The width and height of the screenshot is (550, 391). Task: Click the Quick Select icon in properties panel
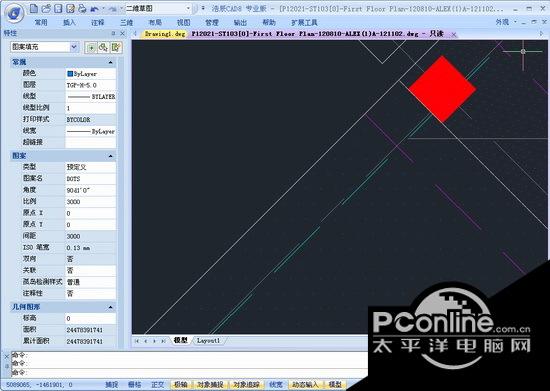click(116, 47)
